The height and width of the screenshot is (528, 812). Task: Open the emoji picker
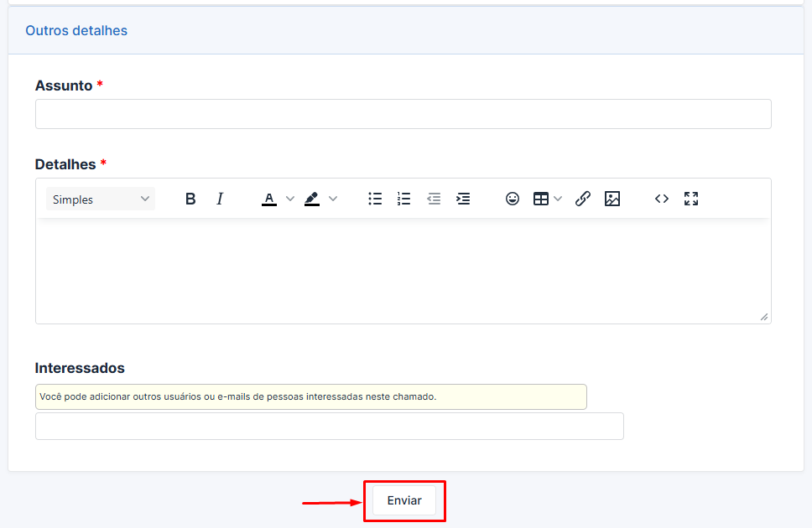513,199
